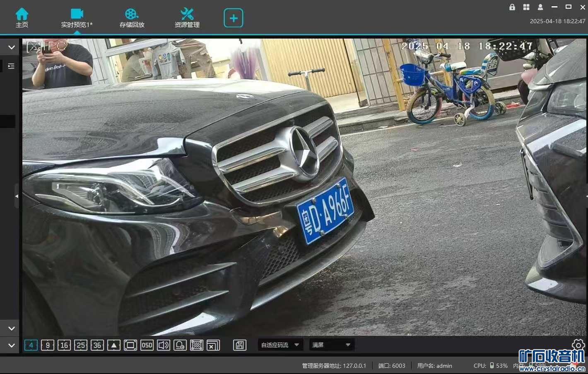Expand the upper of the two bottom sidebar chevrons
This screenshot has width=588, height=374.
click(x=12, y=328)
